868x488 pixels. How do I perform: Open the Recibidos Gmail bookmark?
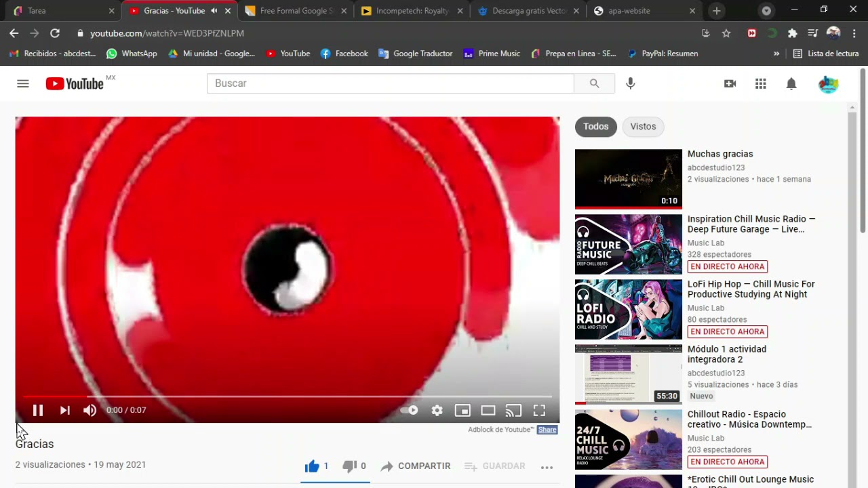53,54
